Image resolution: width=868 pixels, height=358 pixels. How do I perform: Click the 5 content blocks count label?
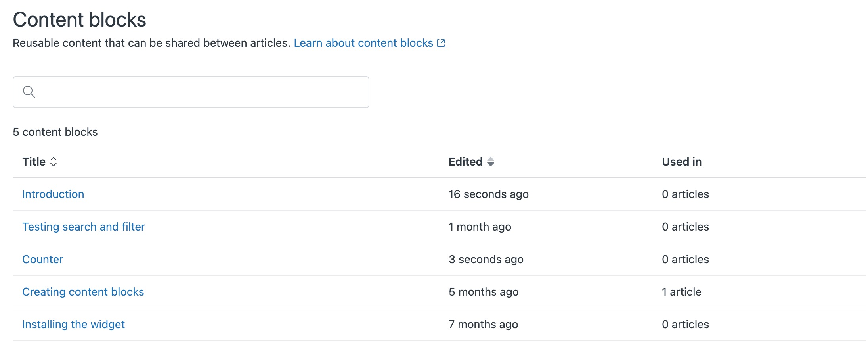point(55,131)
